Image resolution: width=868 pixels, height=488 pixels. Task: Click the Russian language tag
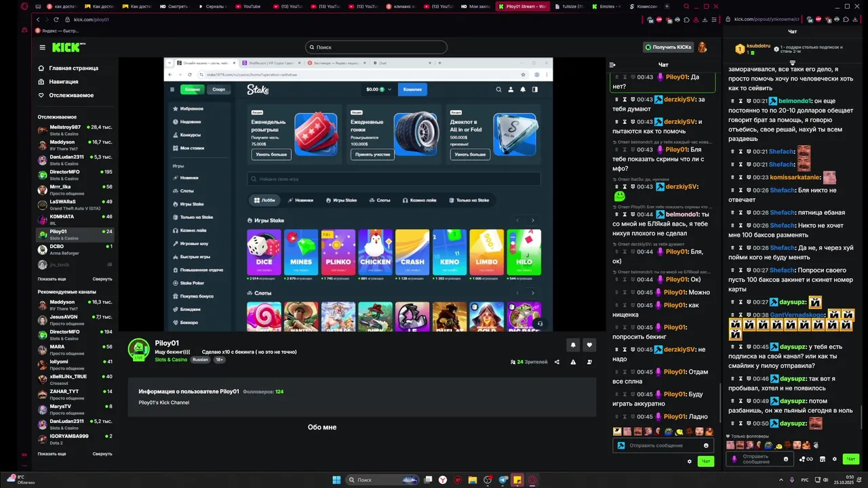tap(200, 360)
